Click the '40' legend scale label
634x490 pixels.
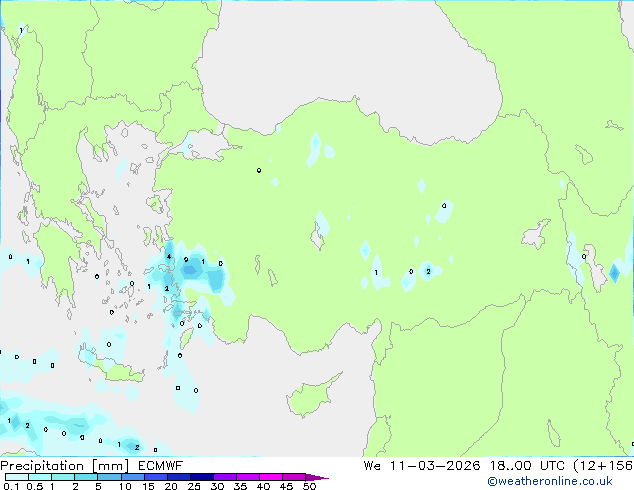[263, 486]
